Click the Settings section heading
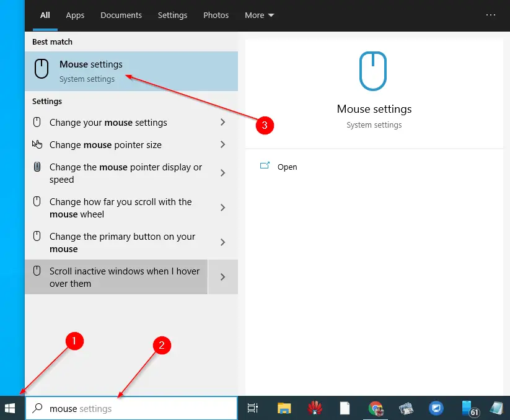This screenshot has width=510, height=420. pos(47,102)
